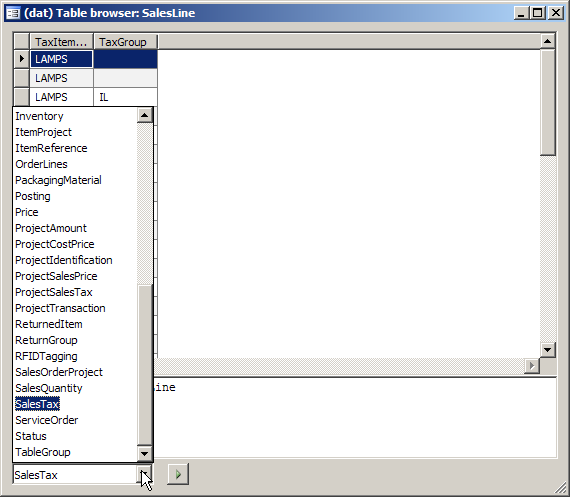Click the IL tax group cell

[x=125, y=97]
